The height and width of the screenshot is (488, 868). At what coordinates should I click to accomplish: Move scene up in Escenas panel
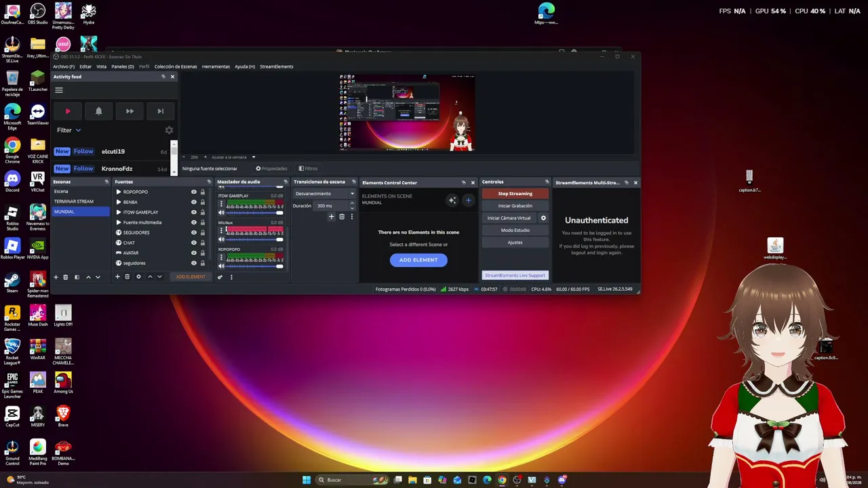click(88, 277)
